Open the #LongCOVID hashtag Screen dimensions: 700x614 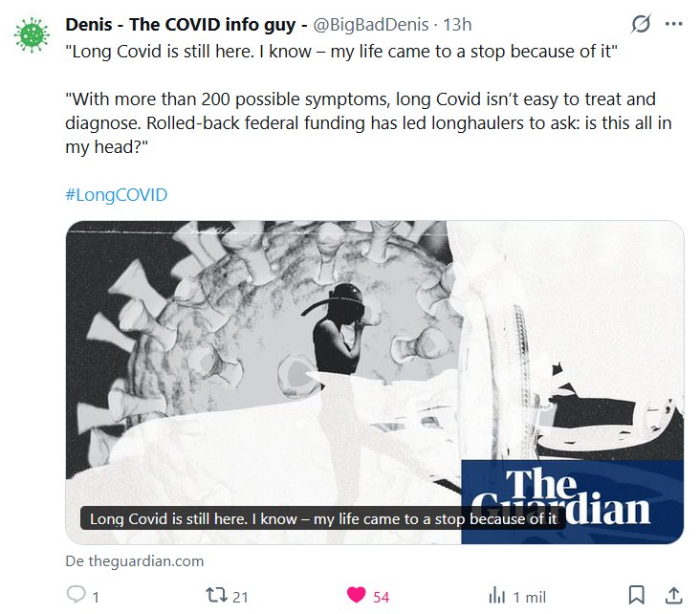click(x=117, y=195)
